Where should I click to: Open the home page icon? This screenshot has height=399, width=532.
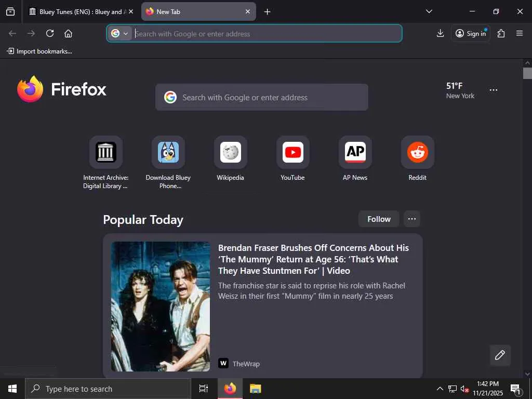pos(68,33)
